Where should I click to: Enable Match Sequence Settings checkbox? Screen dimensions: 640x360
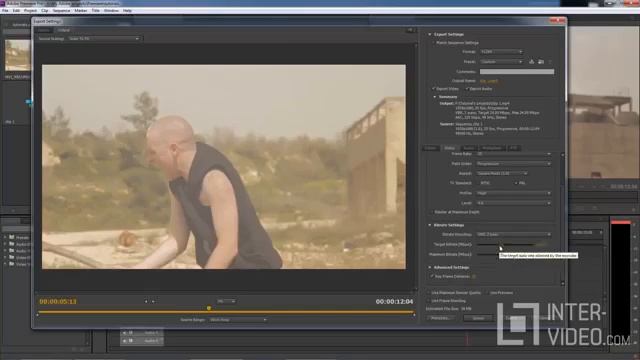[x=433, y=42]
